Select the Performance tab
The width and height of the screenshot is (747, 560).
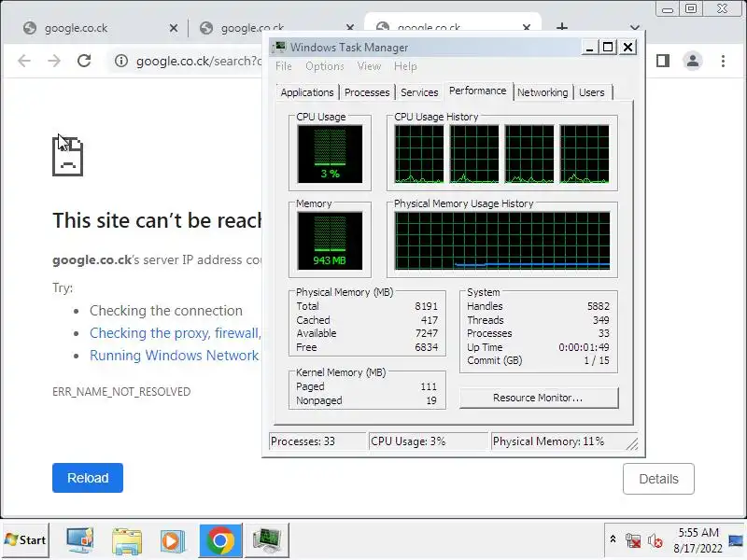(478, 91)
